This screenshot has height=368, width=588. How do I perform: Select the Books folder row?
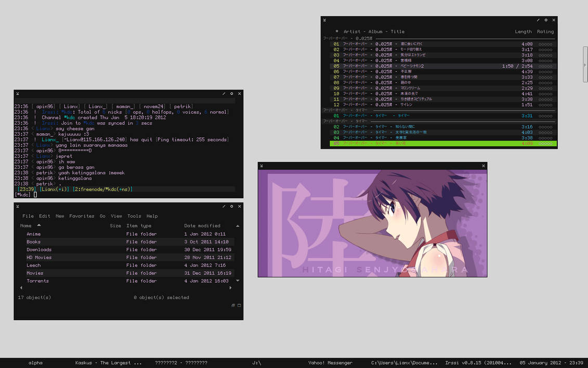[x=126, y=242]
